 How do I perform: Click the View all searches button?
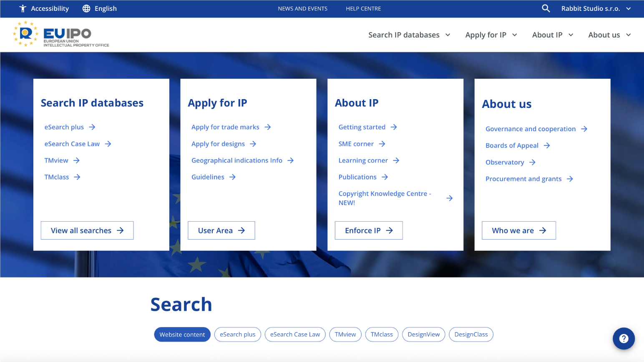87,230
